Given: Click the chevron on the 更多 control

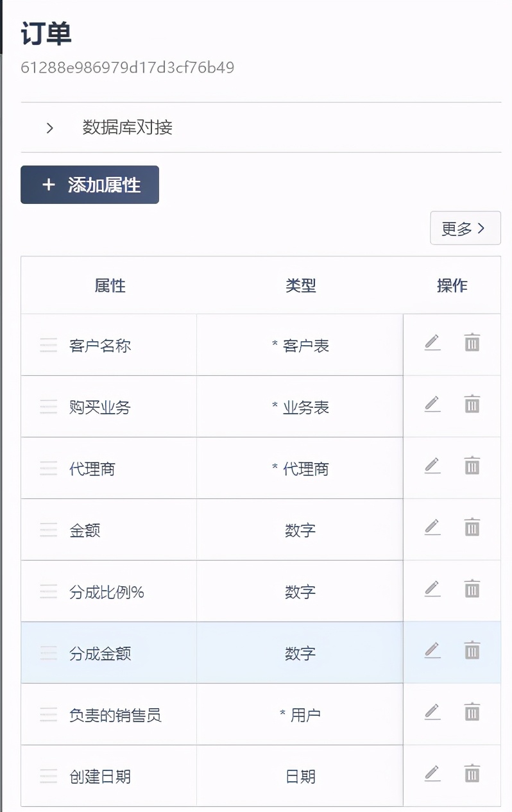Looking at the screenshot, I should click(482, 228).
